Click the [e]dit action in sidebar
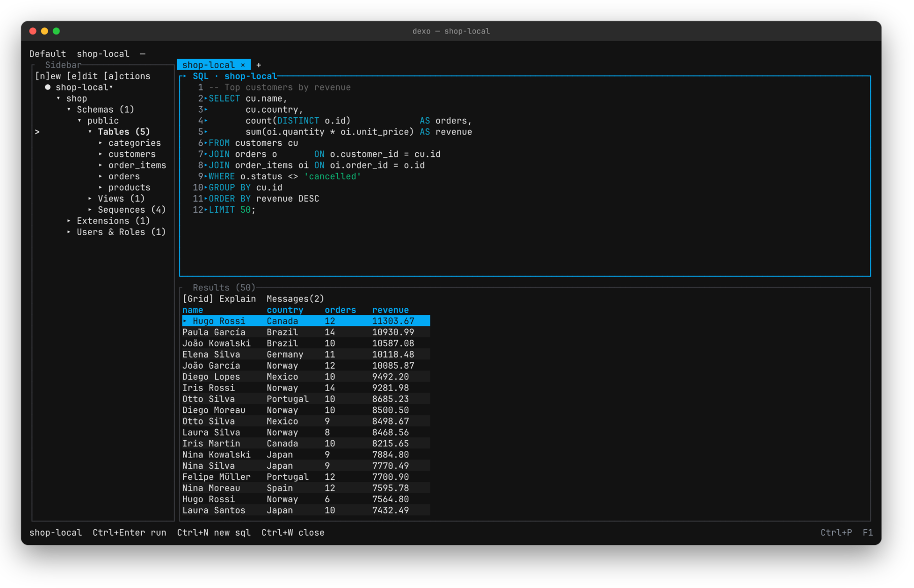Screen dimensions: 914x588 click(82, 76)
